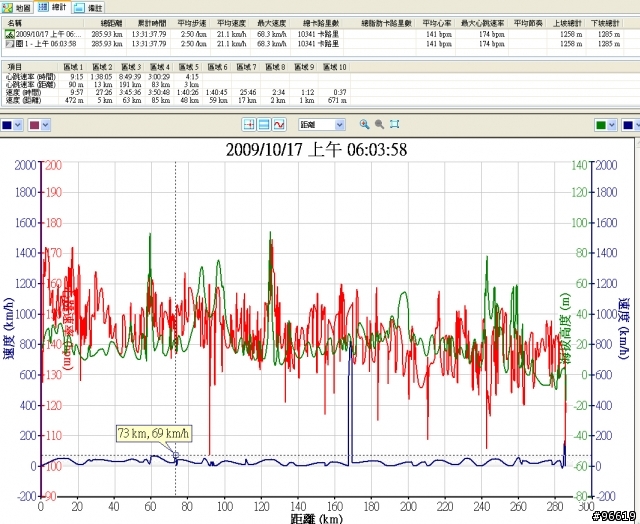The image size is (640, 524).
Task: Click 1258 m in the 2009/10/17 row
Action: 571,34
